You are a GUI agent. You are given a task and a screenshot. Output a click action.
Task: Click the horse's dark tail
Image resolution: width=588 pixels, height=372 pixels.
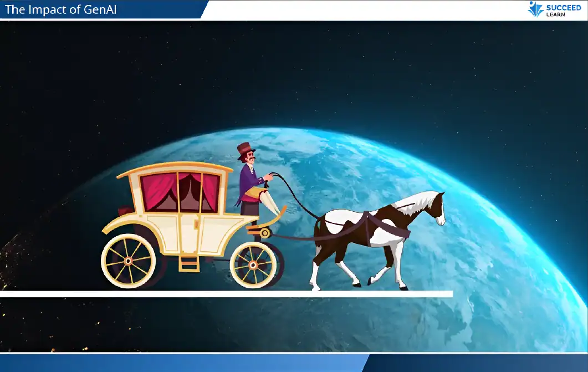tap(316, 233)
